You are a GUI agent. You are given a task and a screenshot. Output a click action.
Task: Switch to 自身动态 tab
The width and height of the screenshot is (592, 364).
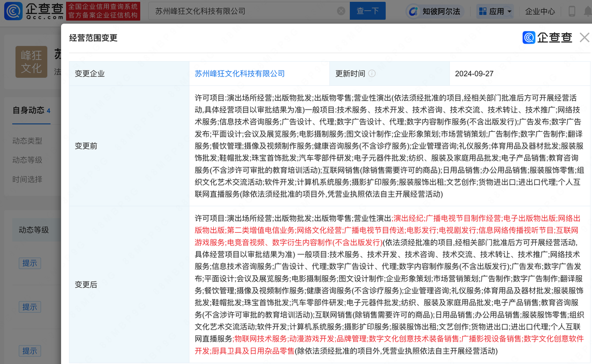pos(31,110)
